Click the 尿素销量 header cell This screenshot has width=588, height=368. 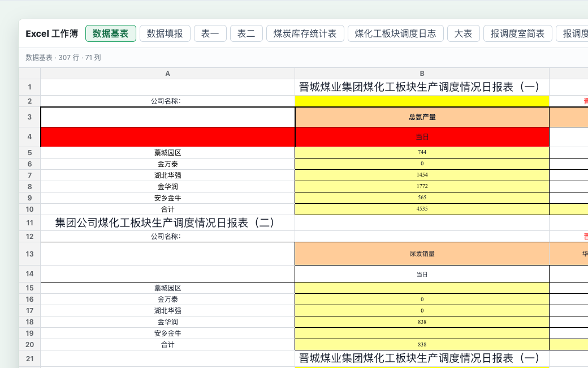click(x=422, y=254)
